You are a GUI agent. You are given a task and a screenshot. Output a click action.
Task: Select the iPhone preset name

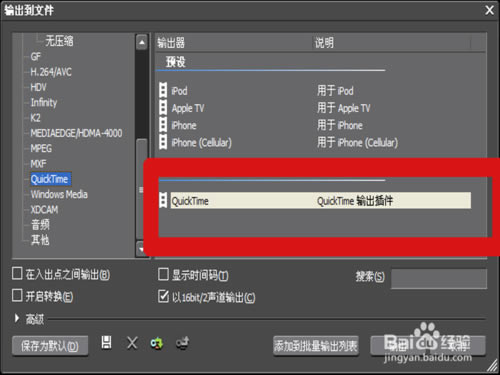pos(184,126)
